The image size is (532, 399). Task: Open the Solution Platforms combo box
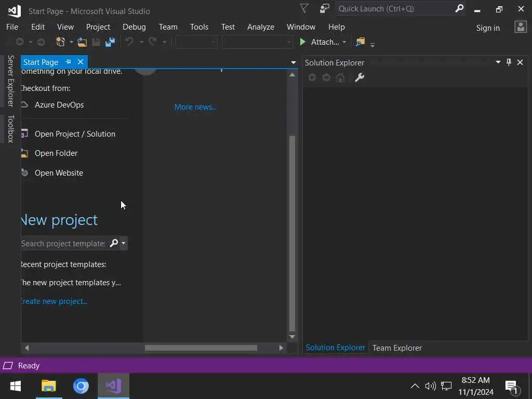point(257,42)
